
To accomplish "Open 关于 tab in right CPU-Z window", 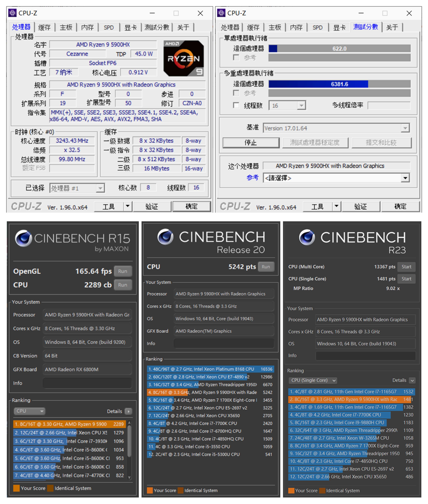I will coord(392,27).
